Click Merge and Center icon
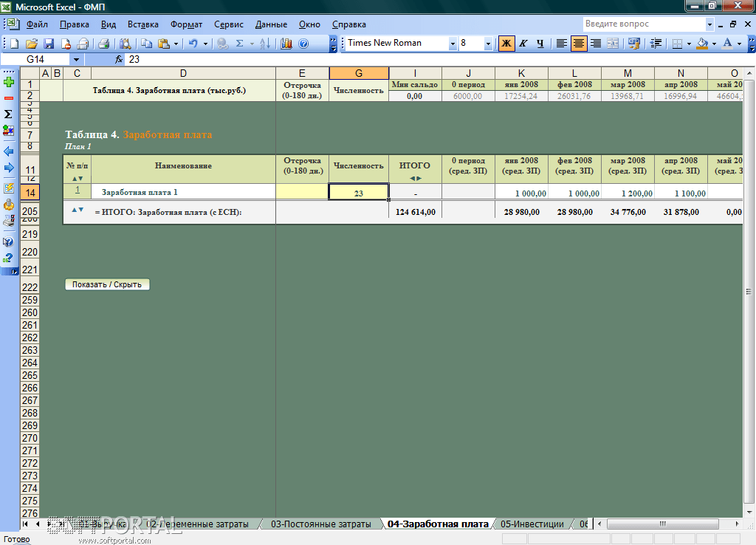The image size is (756, 545). (x=613, y=44)
